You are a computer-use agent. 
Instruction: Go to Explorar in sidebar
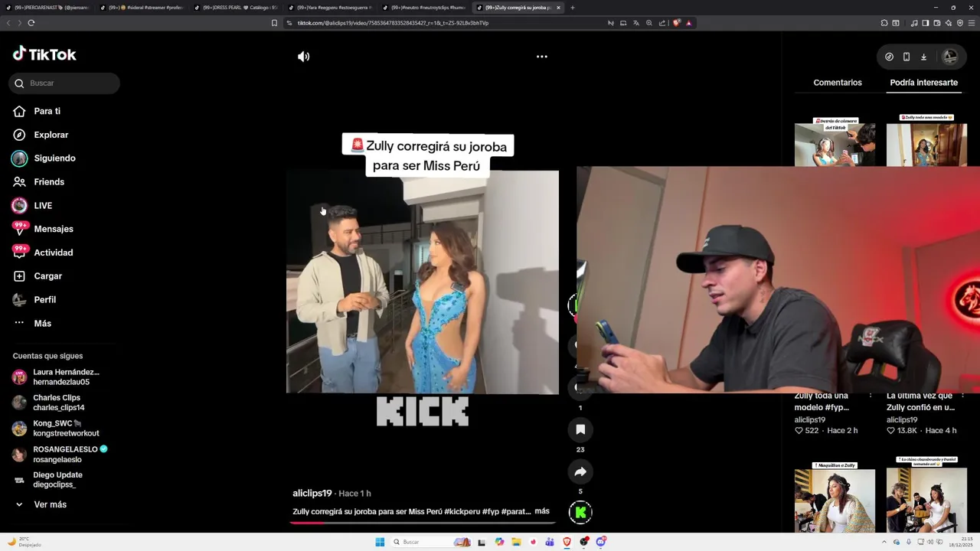pyautogui.click(x=51, y=135)
